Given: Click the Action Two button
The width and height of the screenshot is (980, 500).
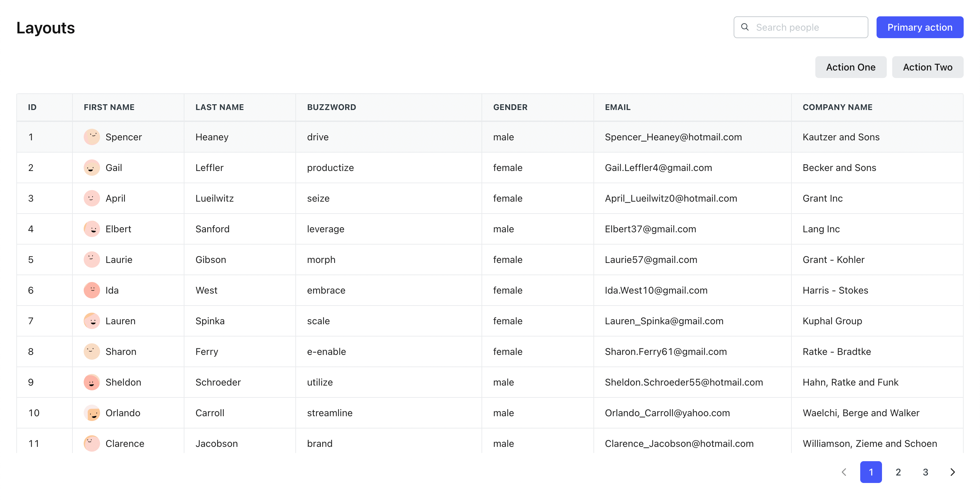Looking at the screenshot, I should click(x=928, y=67).
